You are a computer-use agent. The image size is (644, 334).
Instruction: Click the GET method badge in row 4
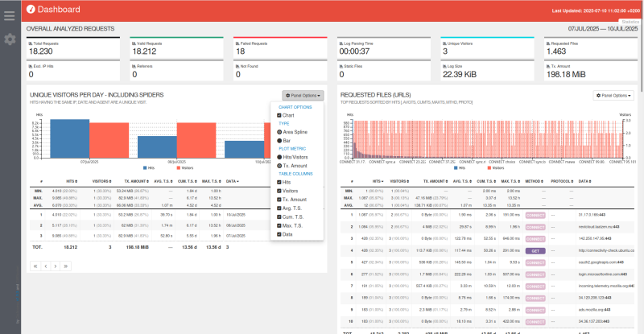[x=535, y=250]
